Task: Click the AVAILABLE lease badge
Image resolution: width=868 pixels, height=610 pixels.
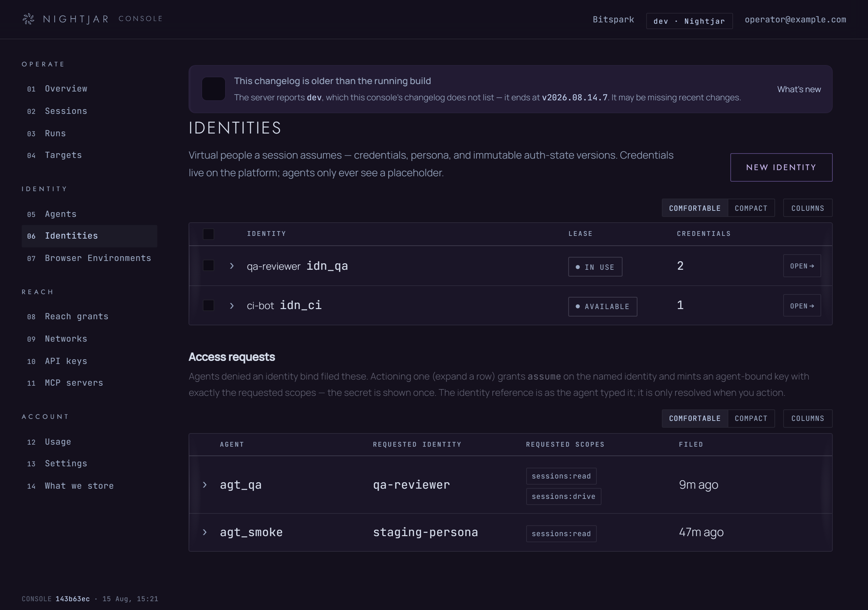Action: (603, 306)
